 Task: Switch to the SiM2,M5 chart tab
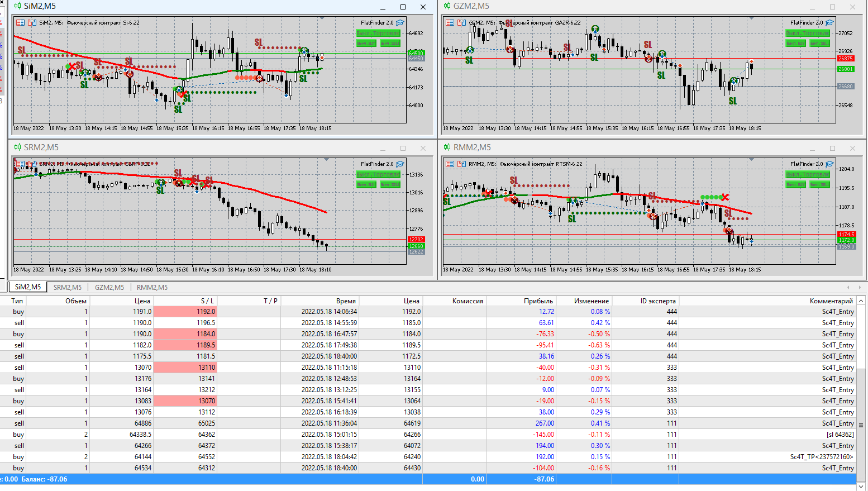[28, 287]
